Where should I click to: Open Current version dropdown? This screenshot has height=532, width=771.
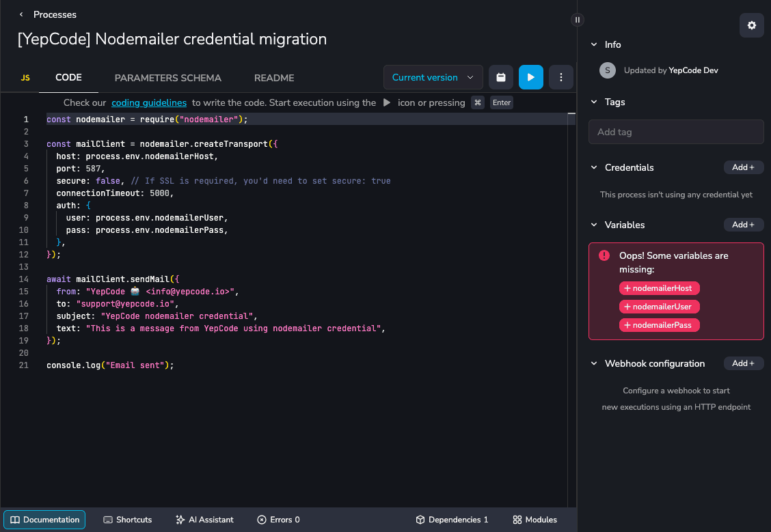coord(433,77)
